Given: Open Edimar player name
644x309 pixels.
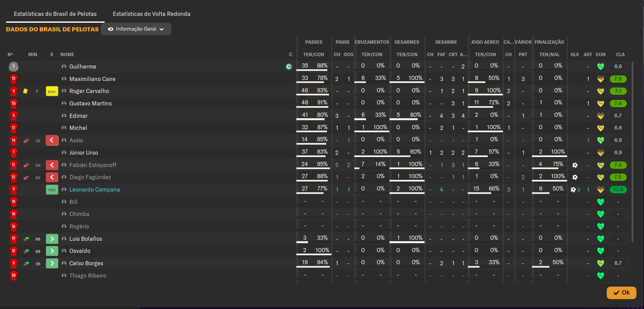Looking at the screenshot, I should (78, 116).
